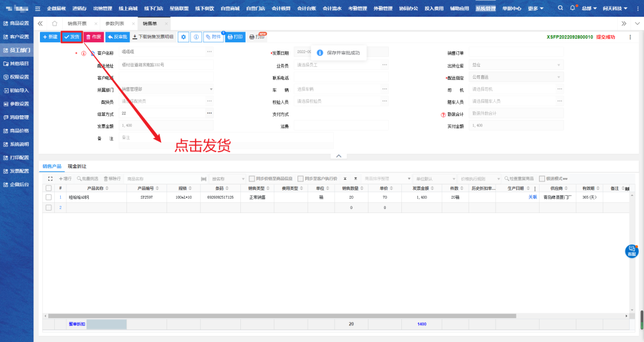This screenshot has width=644, height=342.
Task: Expand the 更多 dropdown menu
Action: [x=535, y=8]
